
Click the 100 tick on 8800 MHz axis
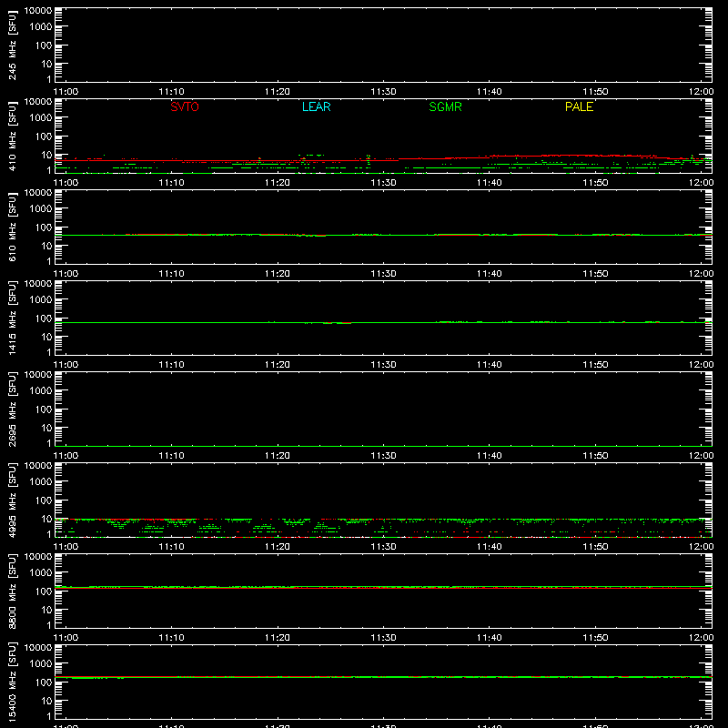[44, 591]
